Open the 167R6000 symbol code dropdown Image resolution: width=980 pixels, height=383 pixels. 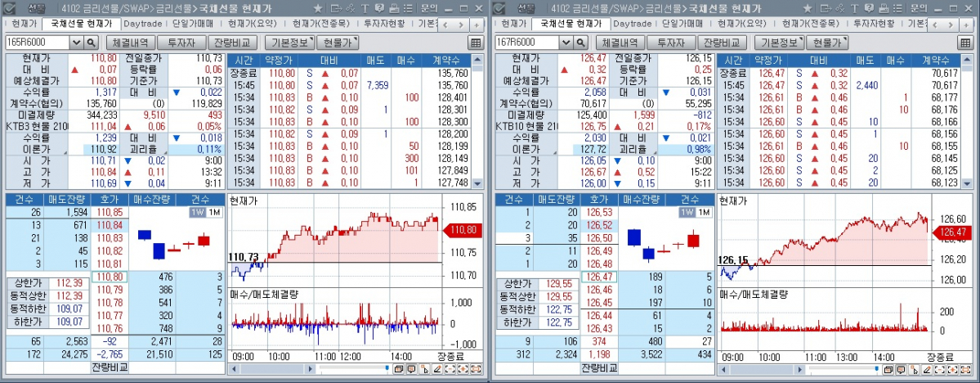[x=566, y=43]
